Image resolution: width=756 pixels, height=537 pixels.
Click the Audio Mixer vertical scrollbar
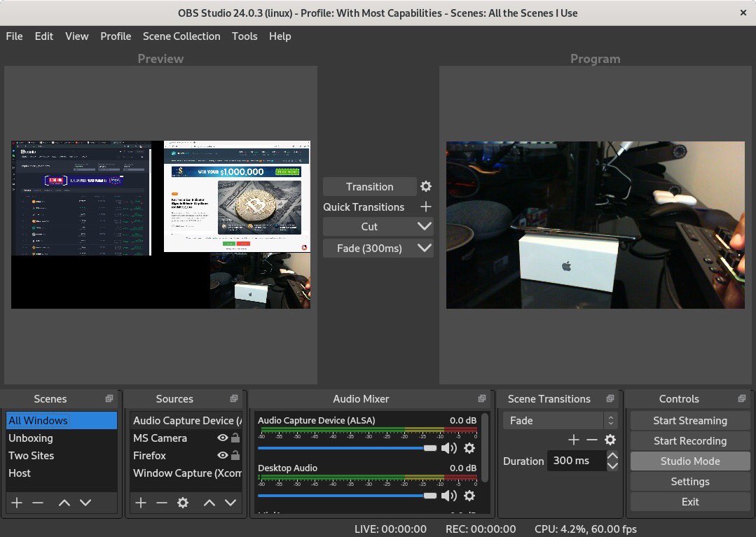click(x=485, y=447)
